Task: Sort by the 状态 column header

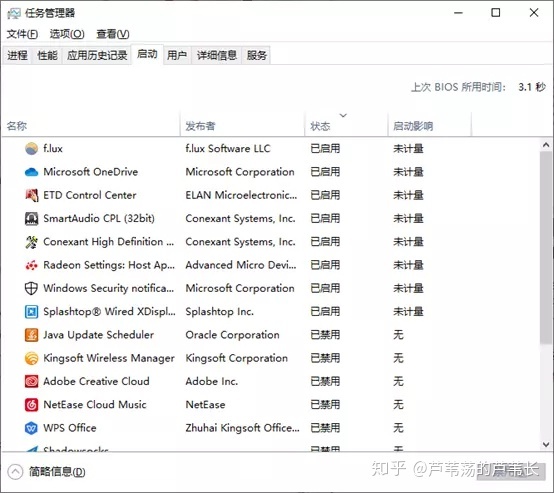Action: coord(346,125)
